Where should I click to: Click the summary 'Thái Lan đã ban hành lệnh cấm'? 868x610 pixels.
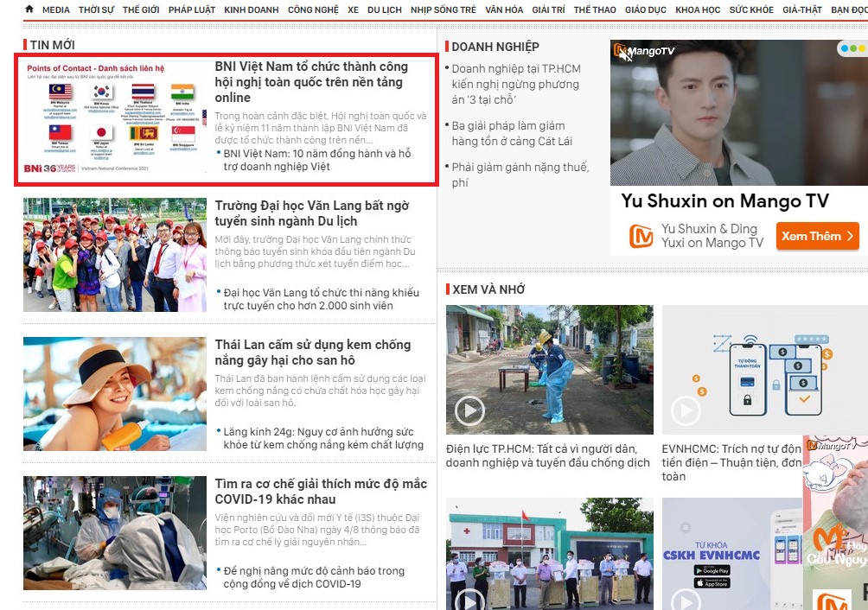coord(320,391)
